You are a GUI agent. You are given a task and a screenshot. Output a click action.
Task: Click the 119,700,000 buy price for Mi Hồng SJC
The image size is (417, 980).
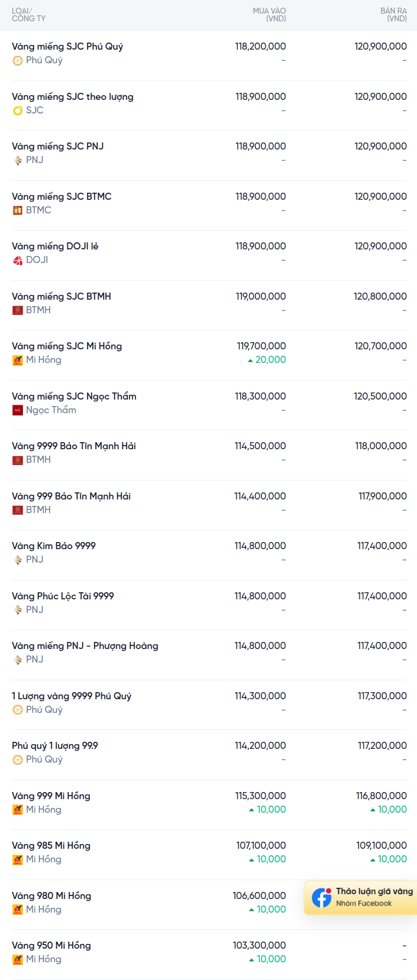tap(261, 346)
